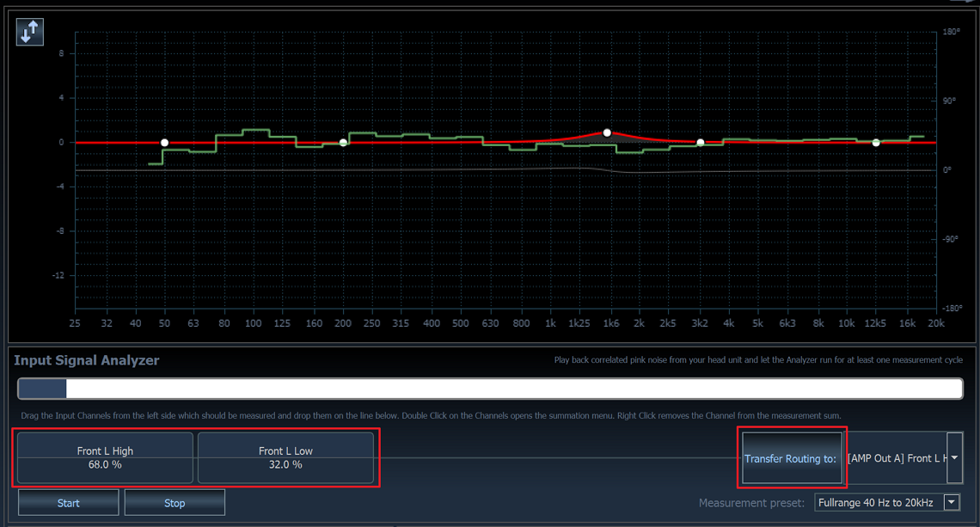Select the boosted EQ node at 1k6
Screen dimensions: 980x527
click(607, 133)
